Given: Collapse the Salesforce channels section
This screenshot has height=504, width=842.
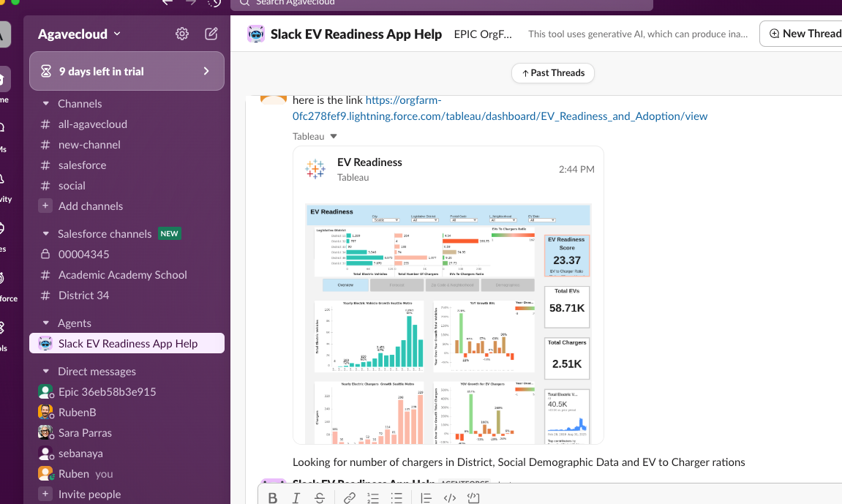Looking at the screenshot, I should (x=45, y=233).
